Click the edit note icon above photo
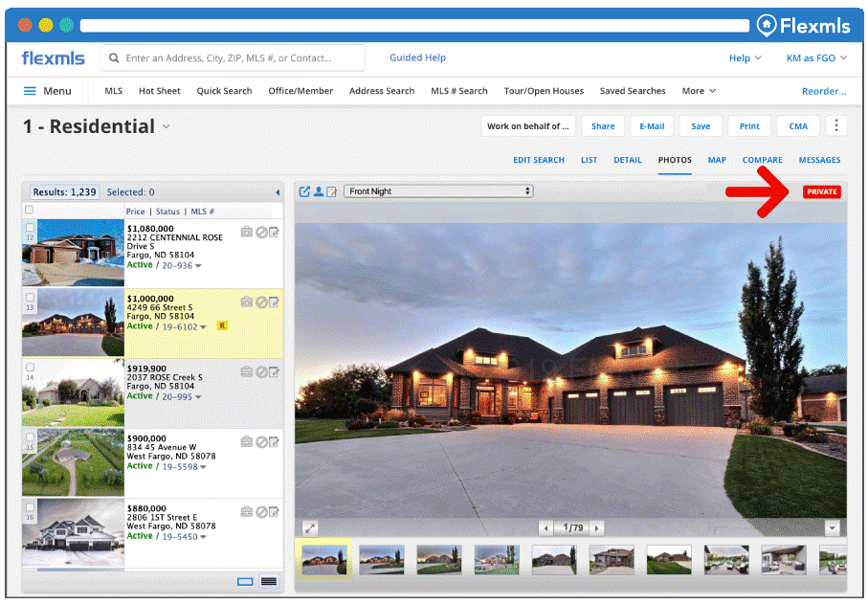Image resolution: width=868 pixels, height=604 pixels. pyautogui.click(x=331, y=191)
